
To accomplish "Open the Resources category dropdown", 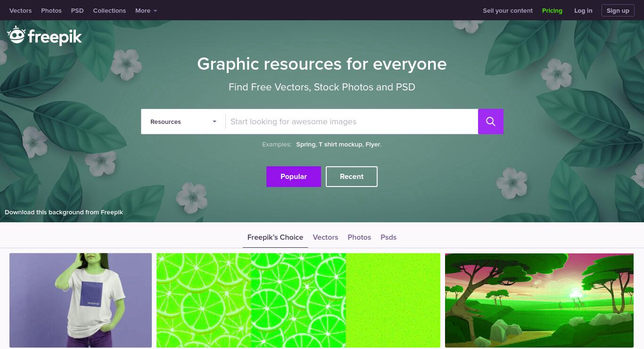I will (183, 122).
